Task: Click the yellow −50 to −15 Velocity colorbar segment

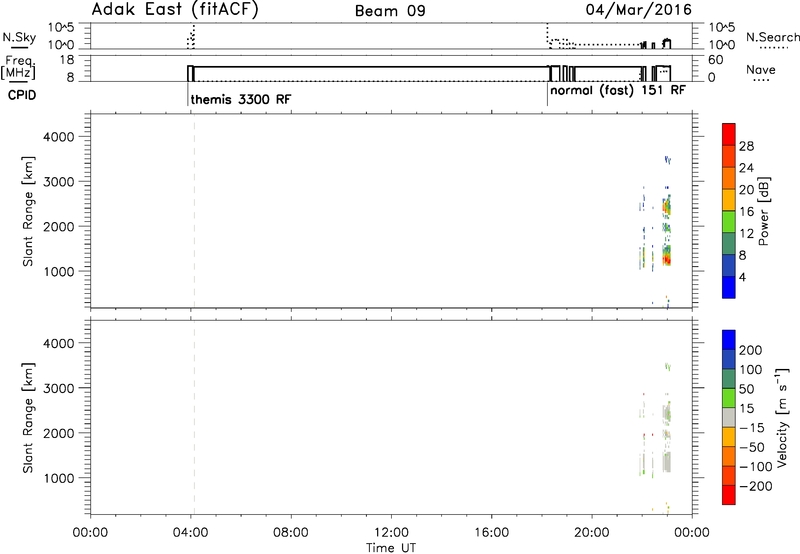Action: coord(729,437)
